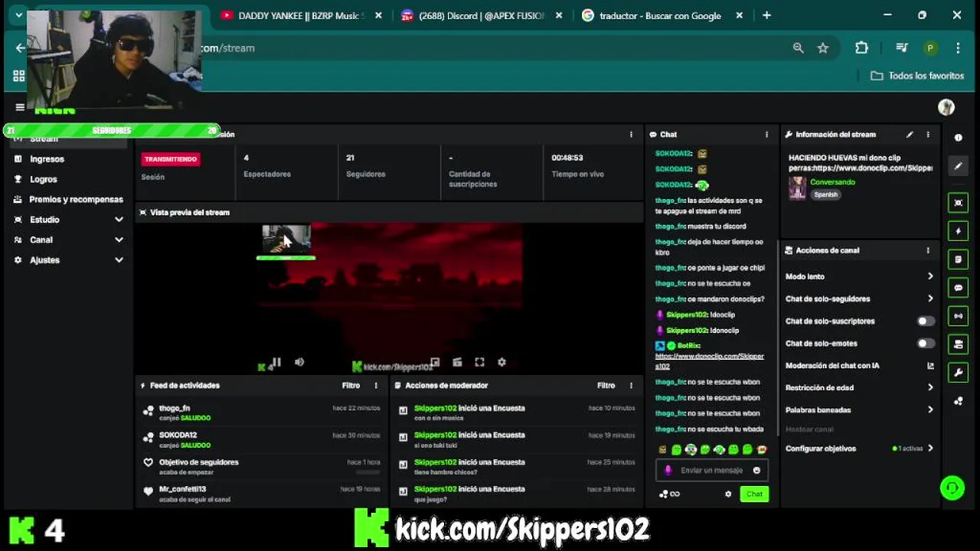Open the Acciones de canal options menu

pyautogui.click(x=928, y=250)
